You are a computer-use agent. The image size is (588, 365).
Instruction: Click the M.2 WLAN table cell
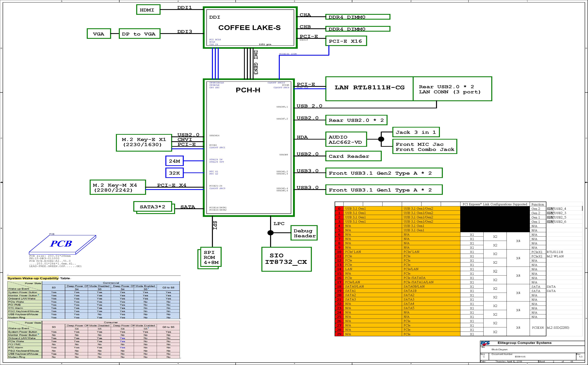(555, 256)
